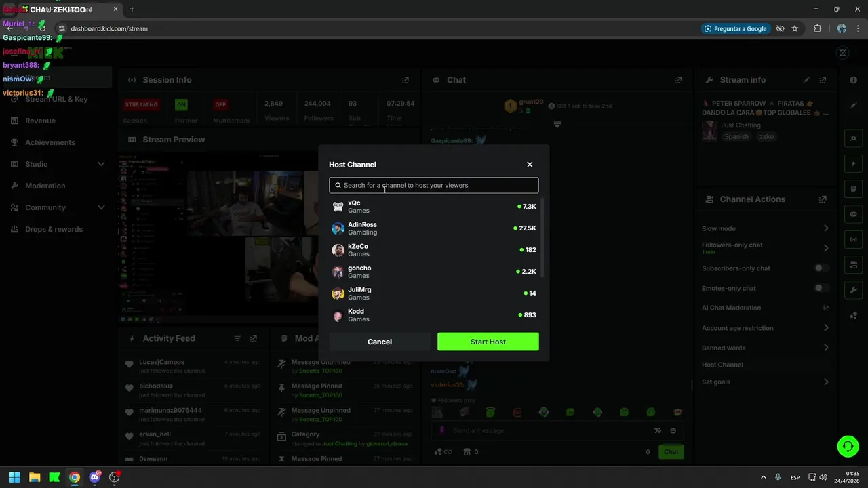The image size is (868, 488).
Task: Click Host Channel in Channel Actions
Action: click(x=722, y=365)
